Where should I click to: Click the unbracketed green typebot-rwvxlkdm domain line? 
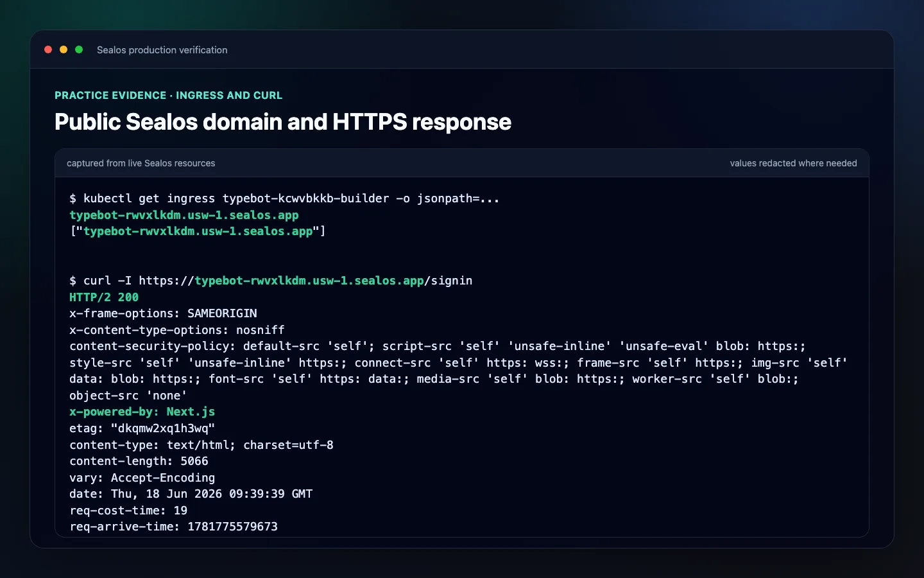click(184, 215)
